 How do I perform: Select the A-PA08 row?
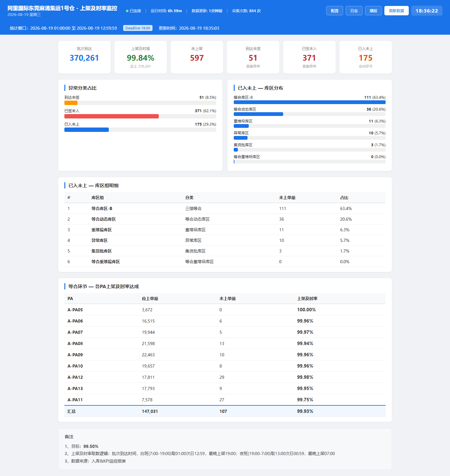[225, 343]
